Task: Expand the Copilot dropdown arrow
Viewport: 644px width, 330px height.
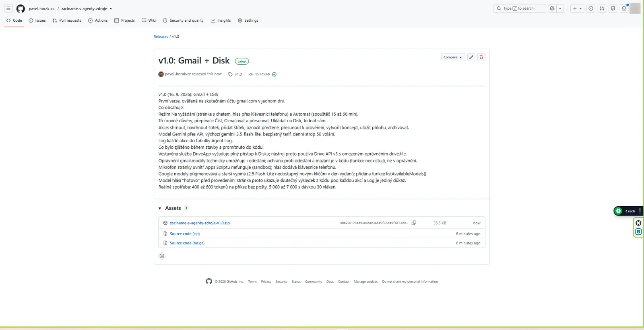Action: point(560,8)
